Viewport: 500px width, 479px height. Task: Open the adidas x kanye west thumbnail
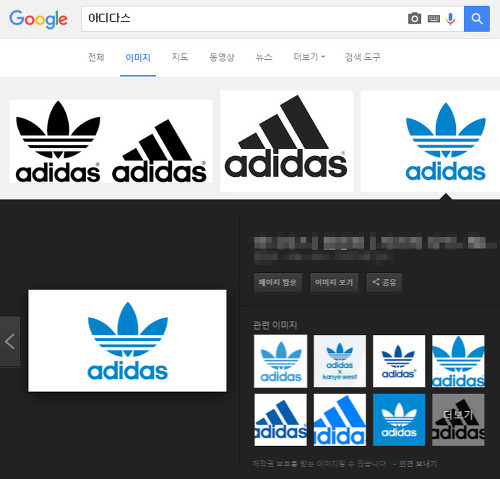(x=340, y=361)
